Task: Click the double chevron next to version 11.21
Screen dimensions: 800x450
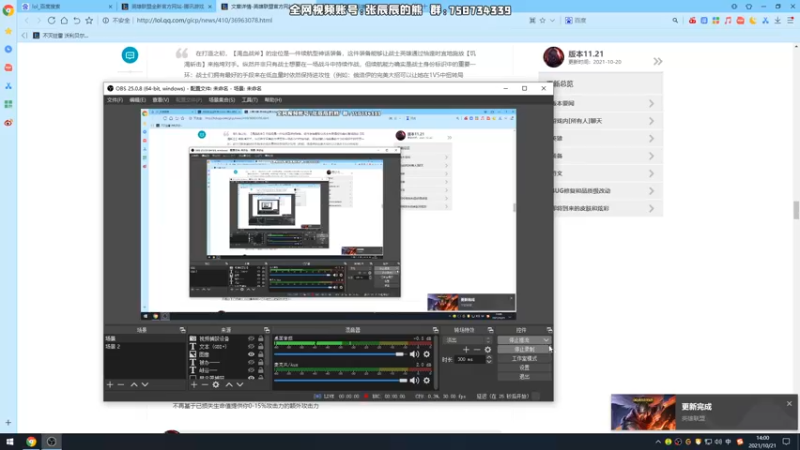Action: pos(658,61)
